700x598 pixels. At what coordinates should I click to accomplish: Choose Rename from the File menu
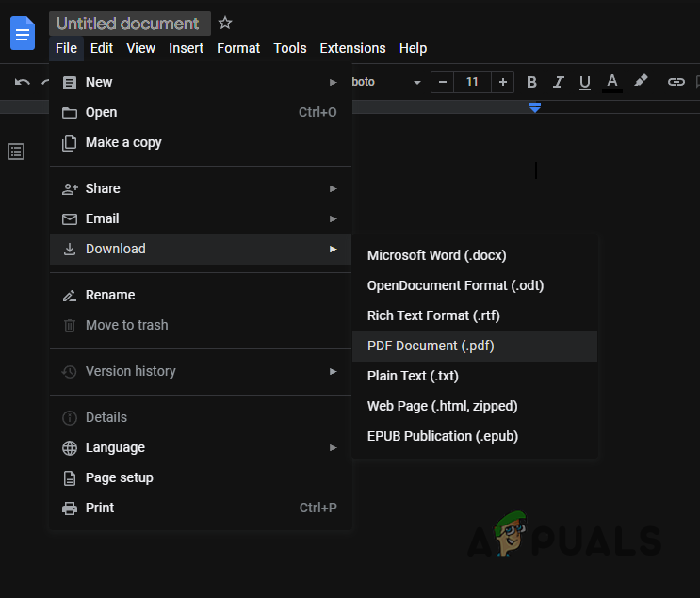(201, 296)
